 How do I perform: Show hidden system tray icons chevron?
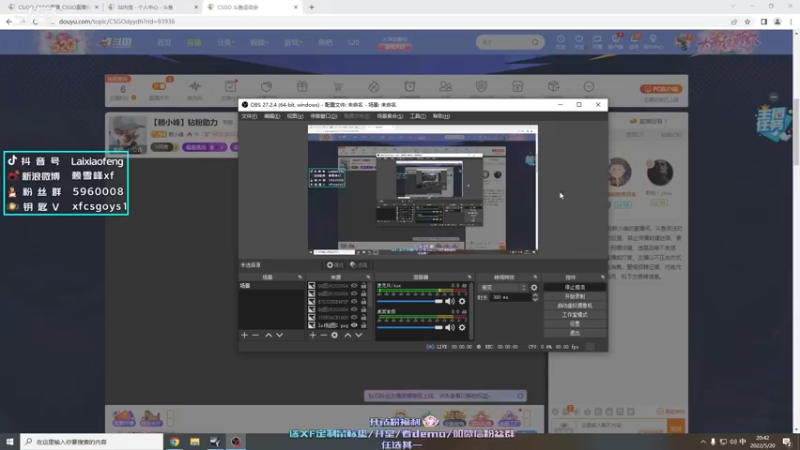click(x=703, y=442)
